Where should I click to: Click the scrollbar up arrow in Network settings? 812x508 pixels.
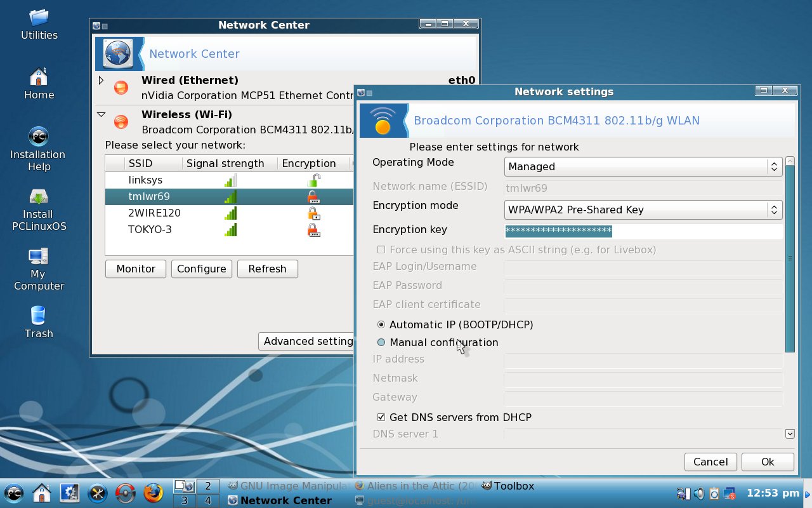pyautogui.click(x=790, y=161)
